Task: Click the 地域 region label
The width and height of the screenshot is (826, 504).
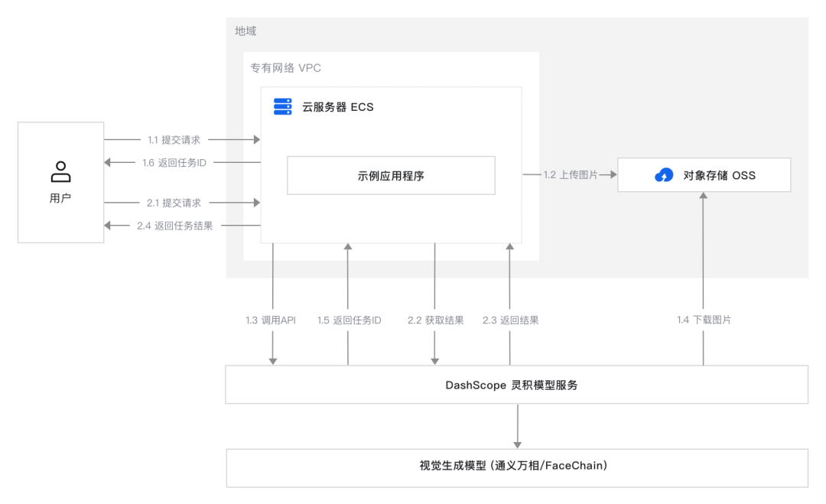Action: click(x=246, y=31)
